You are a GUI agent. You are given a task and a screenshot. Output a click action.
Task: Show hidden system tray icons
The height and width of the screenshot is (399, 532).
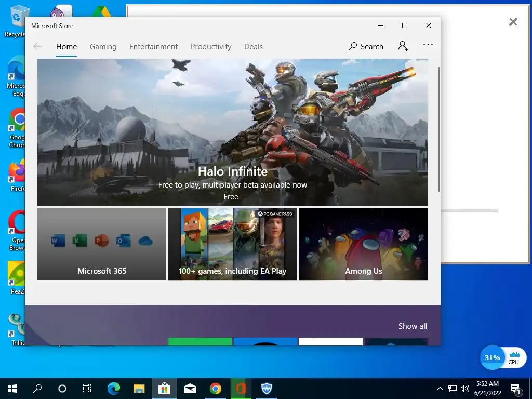(x=440, y=389)
